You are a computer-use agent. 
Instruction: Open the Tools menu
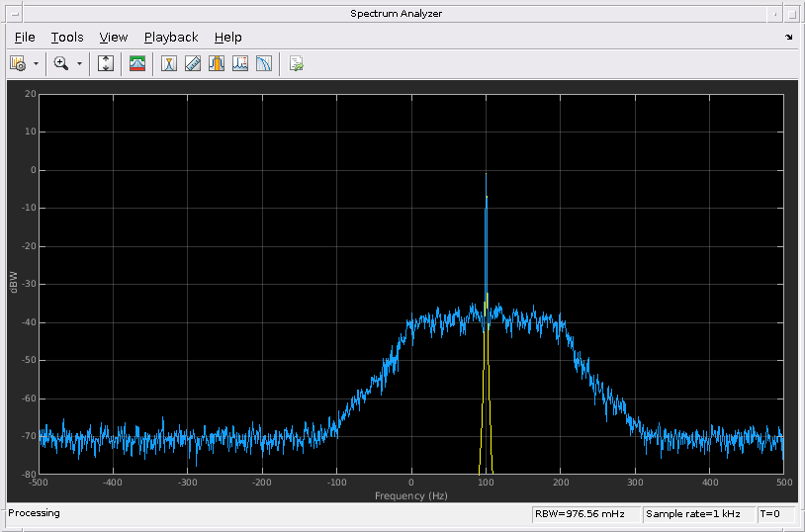pos(67,38)
